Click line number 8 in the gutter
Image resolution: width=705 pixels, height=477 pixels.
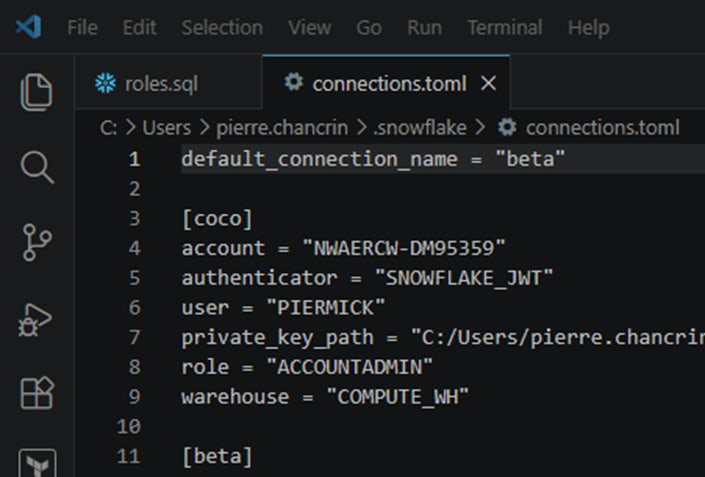[135, 366]
